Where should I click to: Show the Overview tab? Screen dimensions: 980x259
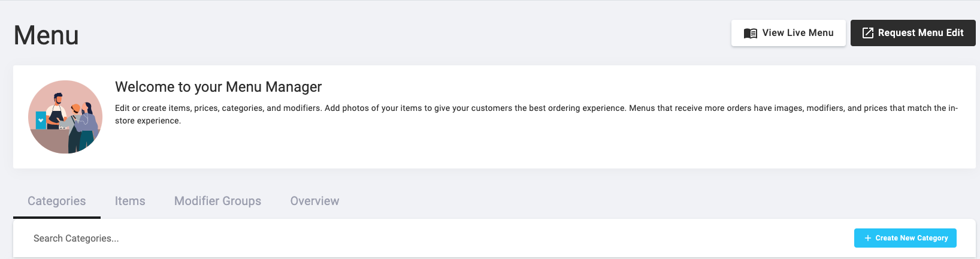pyautogui.click(x=314, y=201)
